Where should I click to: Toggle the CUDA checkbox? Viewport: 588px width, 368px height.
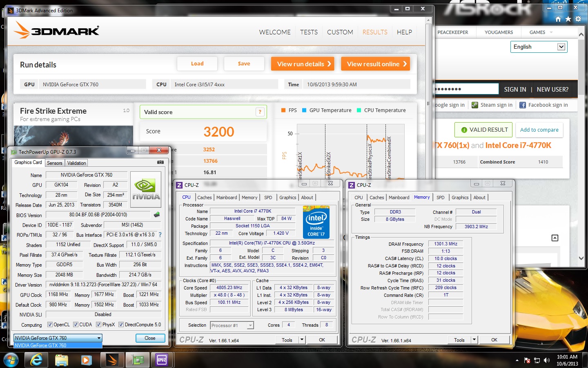pos(76,325)
